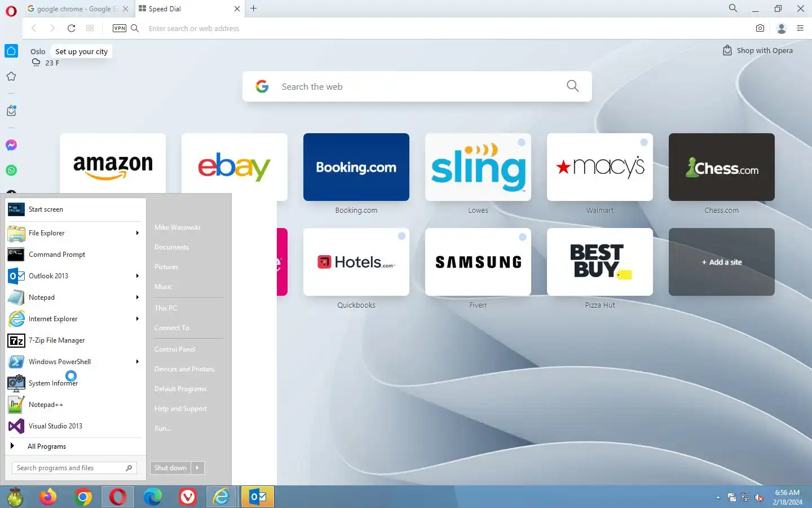Viewport: 812px width, 508px height.
Task: Open 7-Zip File Manager entry
Action: pyautogui.click(x=74, y=340)
